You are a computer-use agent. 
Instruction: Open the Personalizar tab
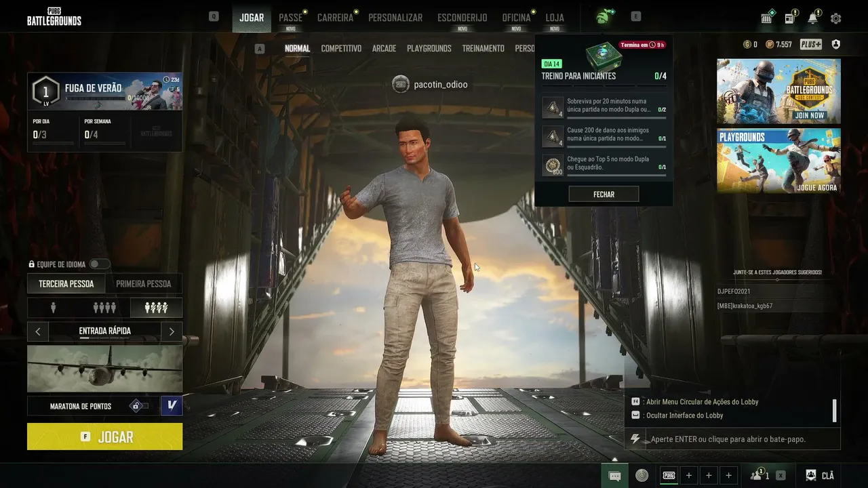pyautogui.click(x=395, y=18)
